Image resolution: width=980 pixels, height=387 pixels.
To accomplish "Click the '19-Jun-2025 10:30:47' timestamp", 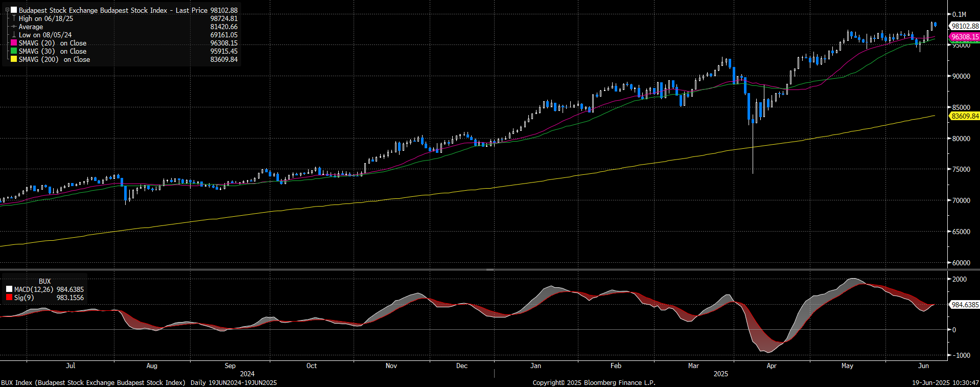I will click(946, 382).
